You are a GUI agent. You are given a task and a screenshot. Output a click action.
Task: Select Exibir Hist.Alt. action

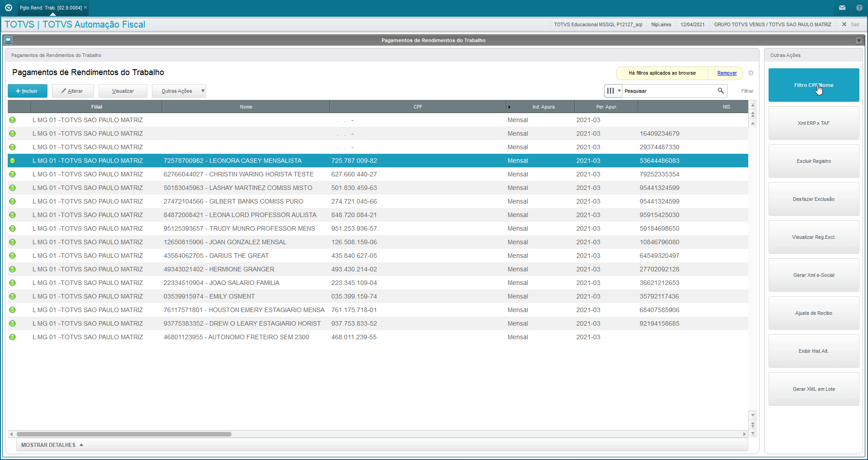[x=814, y=351]
